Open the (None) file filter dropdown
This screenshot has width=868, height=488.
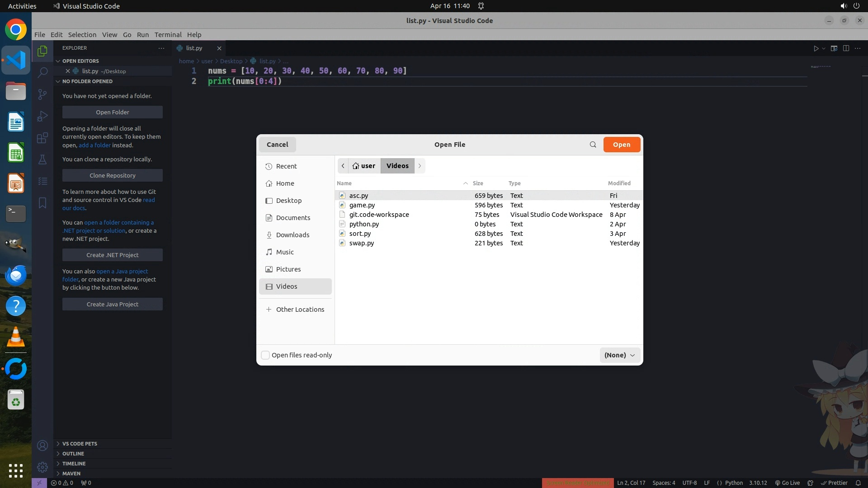point(619,355)
